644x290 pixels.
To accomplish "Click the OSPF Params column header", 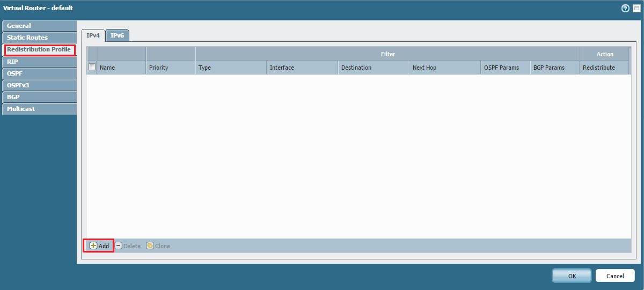I will tap(505, 68).
